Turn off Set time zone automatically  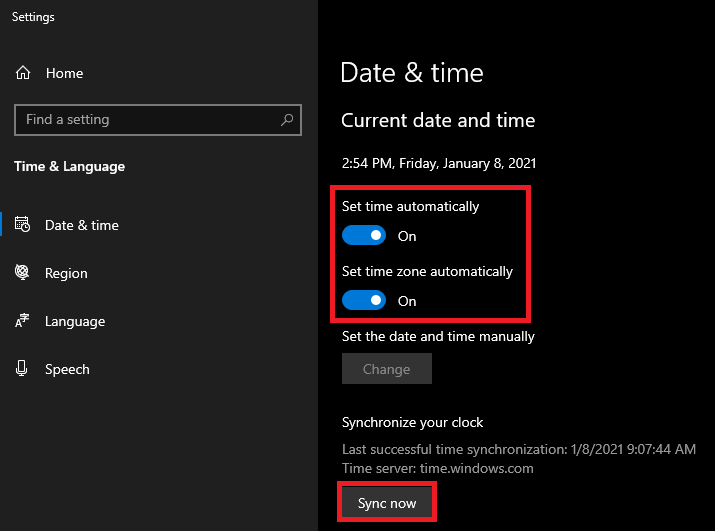coord(364,300)
